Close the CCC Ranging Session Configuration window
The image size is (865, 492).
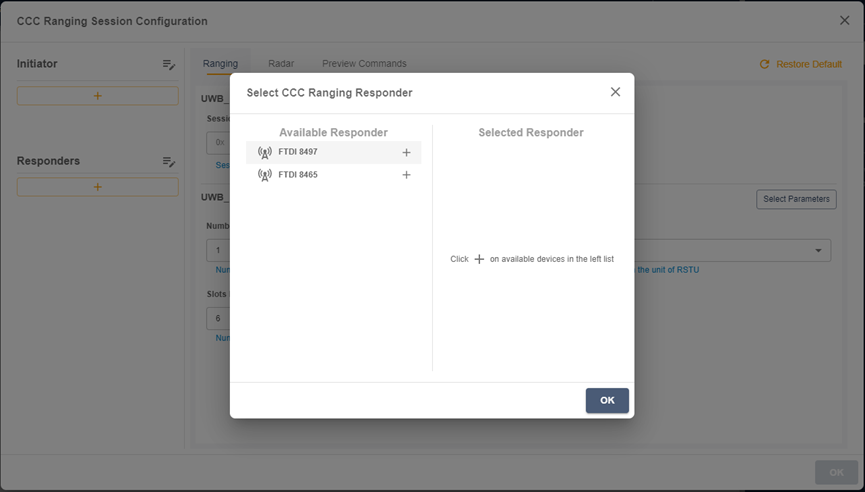(x=844, y=21)
